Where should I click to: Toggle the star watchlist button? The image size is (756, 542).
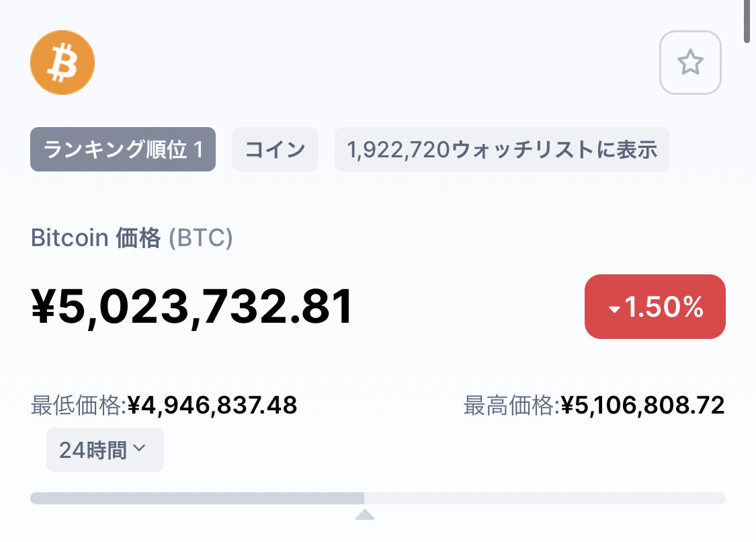point(690,63)
